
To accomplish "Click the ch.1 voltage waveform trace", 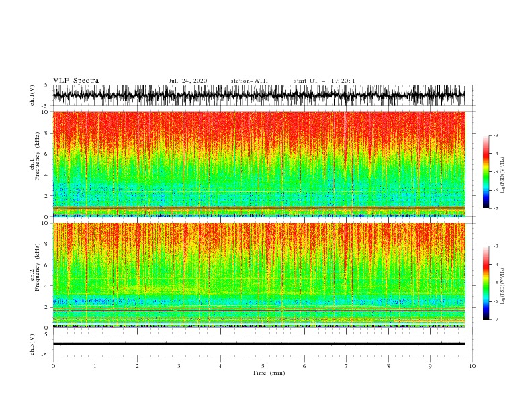I will (259, 95).
